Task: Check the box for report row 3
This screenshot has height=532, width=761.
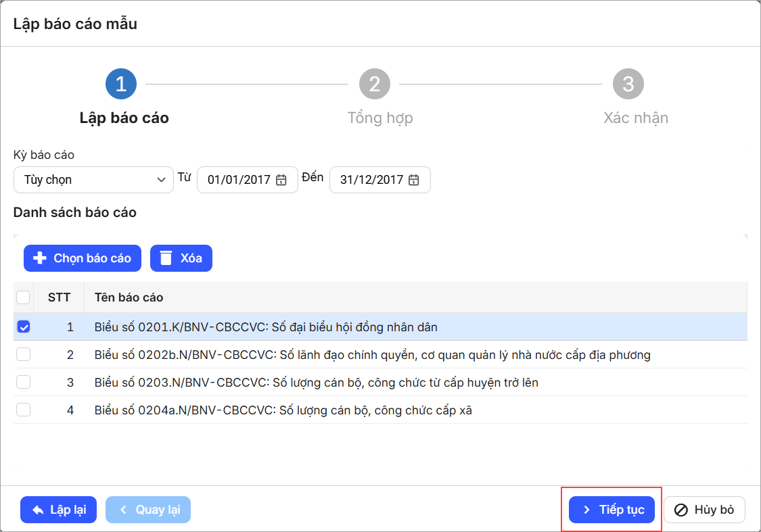Action: (x=24, y=383)
